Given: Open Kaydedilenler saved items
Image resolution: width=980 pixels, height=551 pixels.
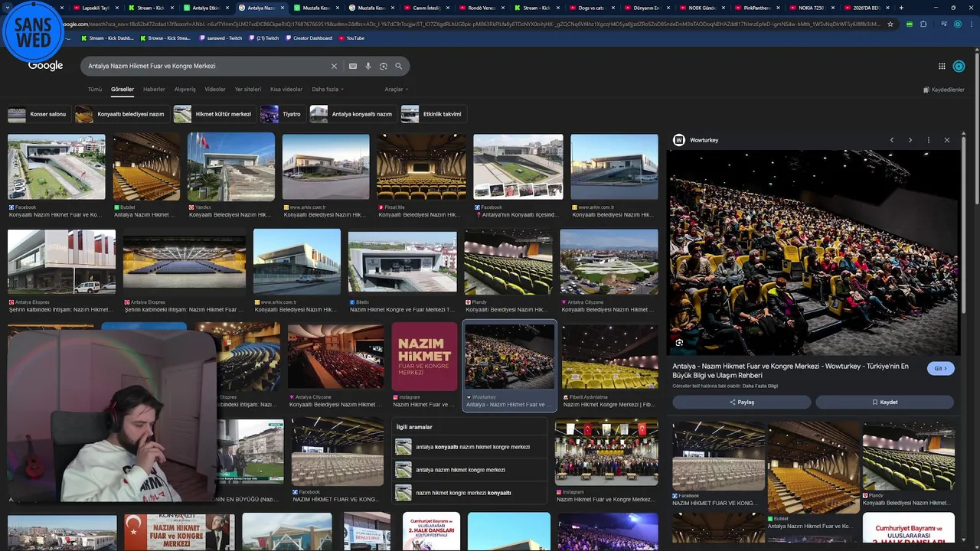Looking at the screenshot, I should coord(943,90).
